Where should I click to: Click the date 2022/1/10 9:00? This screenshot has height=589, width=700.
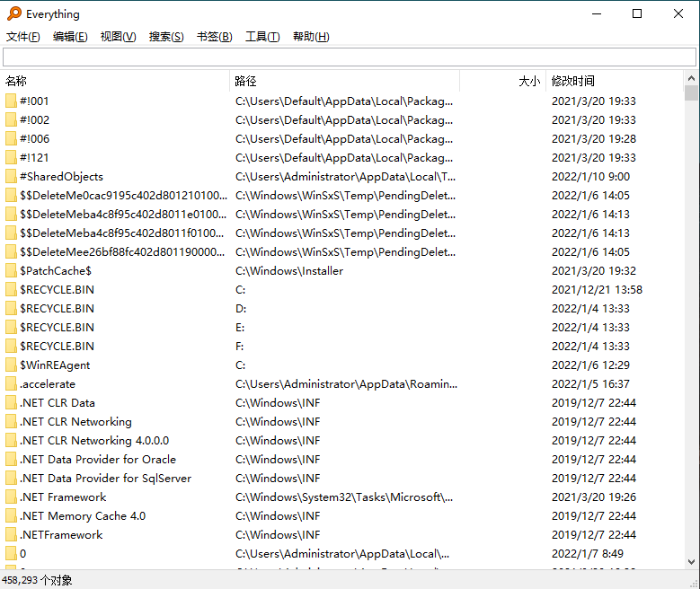[x=590, y=176]
